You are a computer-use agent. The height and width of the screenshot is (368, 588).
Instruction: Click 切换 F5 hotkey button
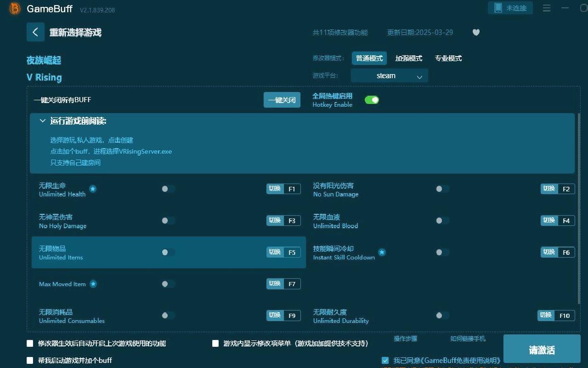point(283,252)
